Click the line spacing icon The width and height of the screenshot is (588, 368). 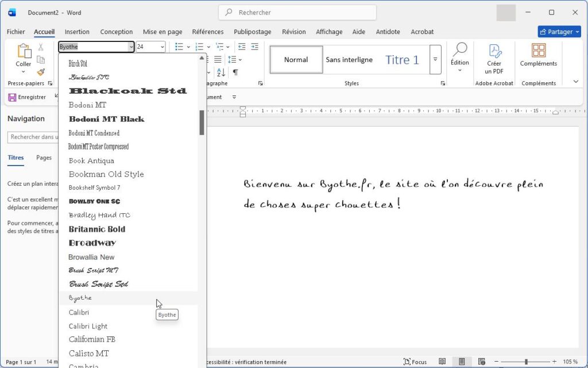pos(232,59)
